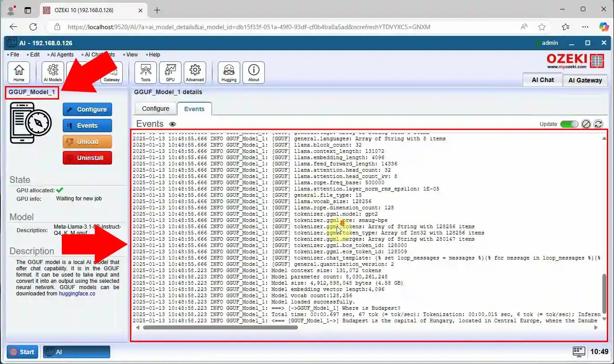Click the GGUF model phone-and-compass image
This screenshot has height=364, width=614.
click(x=31, y=123)
